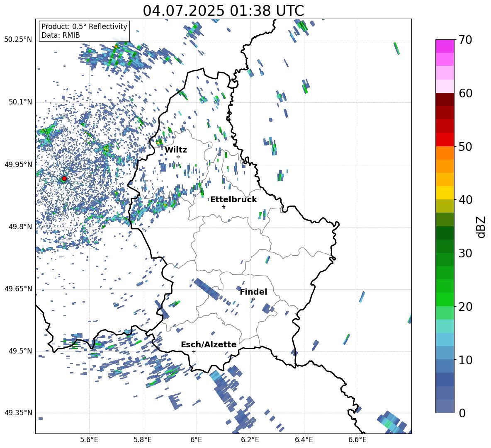Click the yellow colorbar segment above 40

(x=445, y=193)
